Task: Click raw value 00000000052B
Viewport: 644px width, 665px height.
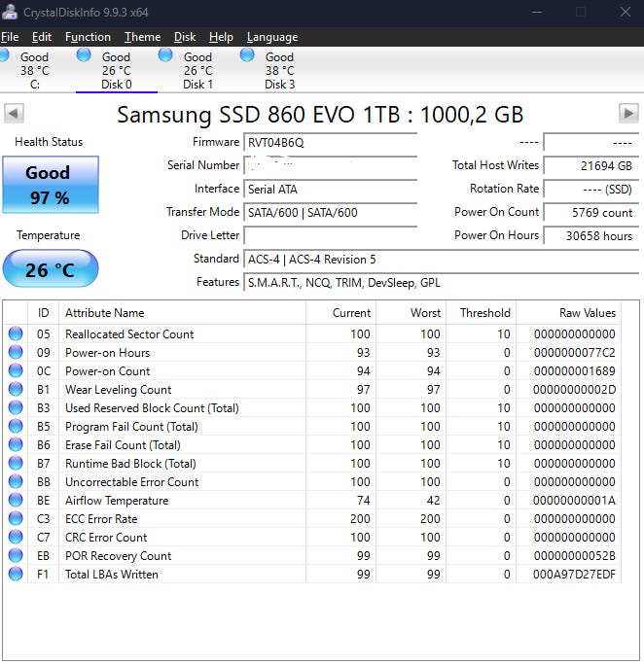Action: [574, 555]
